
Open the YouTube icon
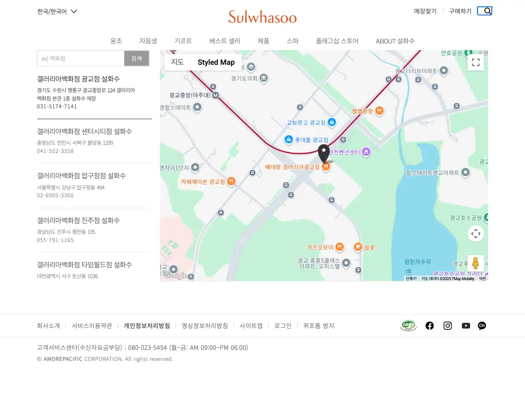pyautogui.click(x=466, y=326)
